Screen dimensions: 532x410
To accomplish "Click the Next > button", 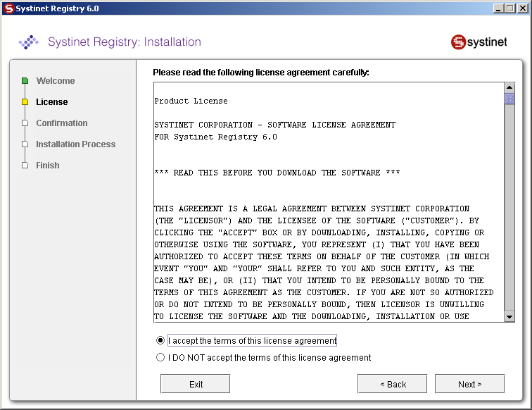I will (x=469, y=384).
